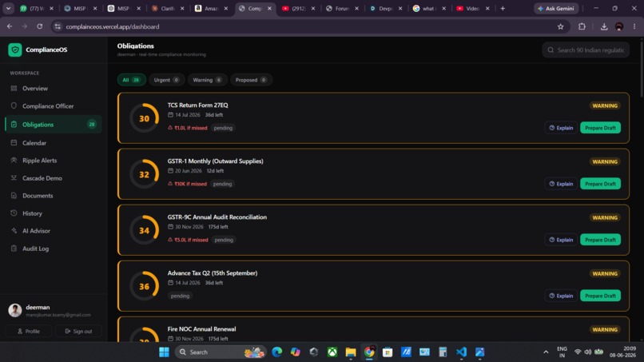Screen dimensions: 644x362
Task: Explain the Advance Tax Q2 obligation
Action: click(561, 296)
